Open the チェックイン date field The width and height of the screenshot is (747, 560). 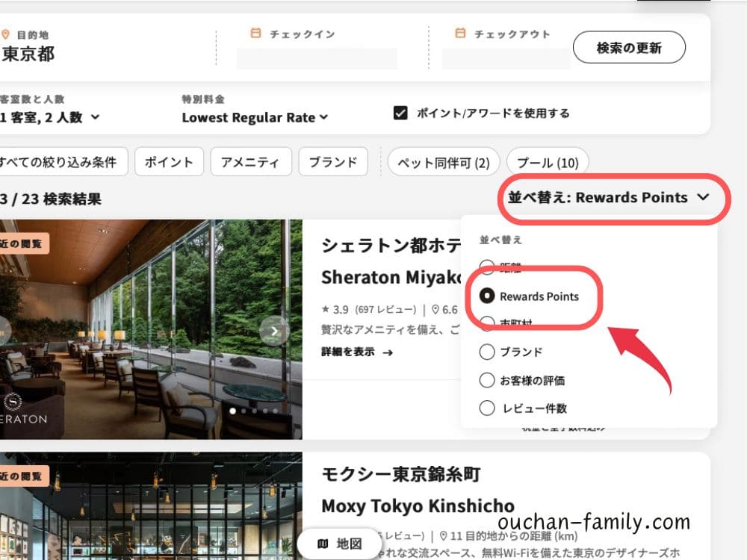(x=317, y=58)
